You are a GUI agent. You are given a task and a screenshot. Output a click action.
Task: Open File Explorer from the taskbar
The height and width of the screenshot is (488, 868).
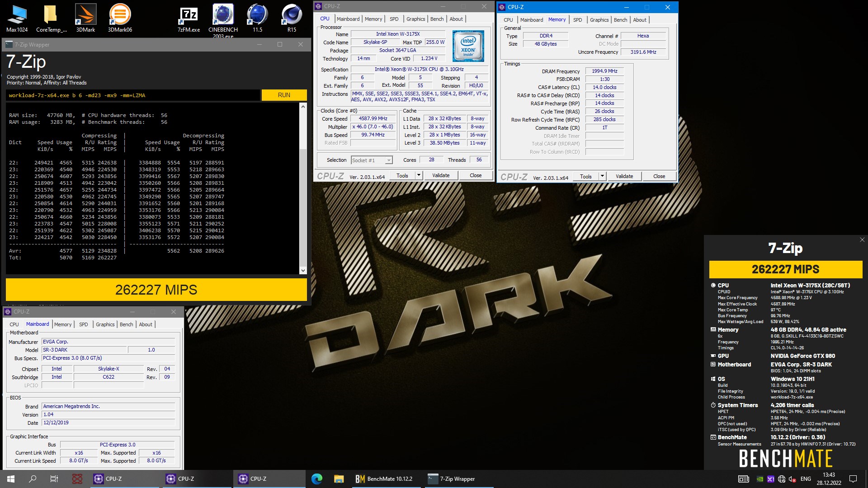click(x=339, y=479)
